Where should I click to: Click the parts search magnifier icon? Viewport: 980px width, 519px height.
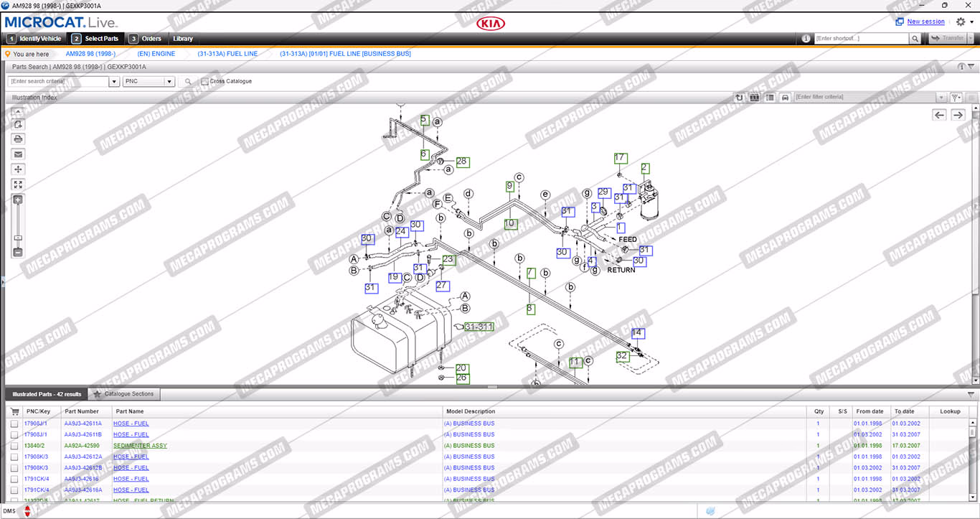tap(188, 82)
